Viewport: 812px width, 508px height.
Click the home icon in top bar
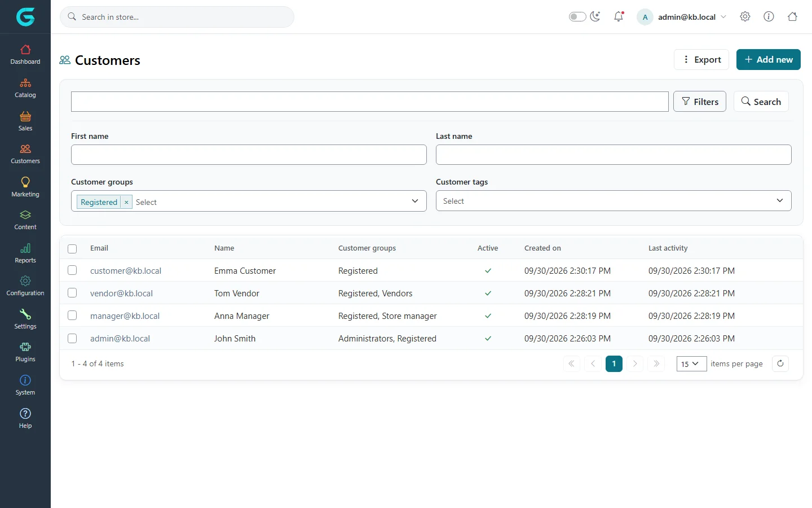pyautogui.click(x=792, y=16)
